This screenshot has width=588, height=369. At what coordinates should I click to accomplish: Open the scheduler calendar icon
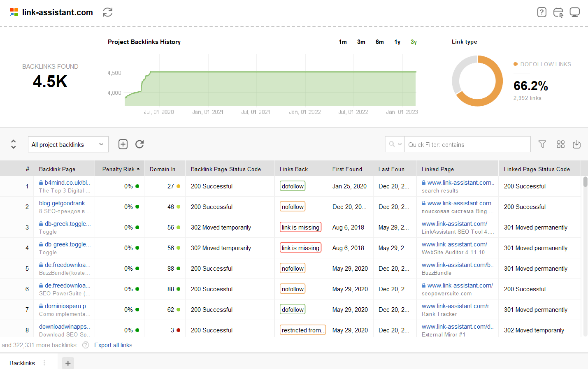[x=558, y=12]
